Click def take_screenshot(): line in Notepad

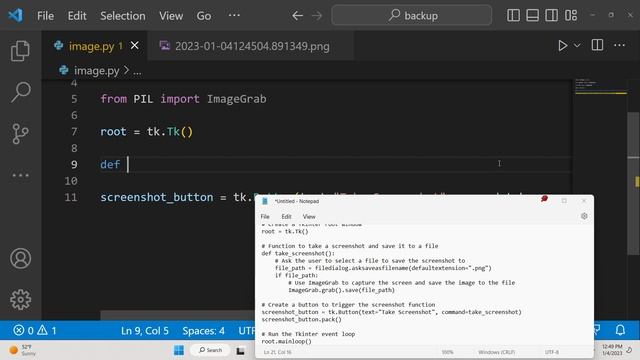pyautogui.click(x=298, y=253)
